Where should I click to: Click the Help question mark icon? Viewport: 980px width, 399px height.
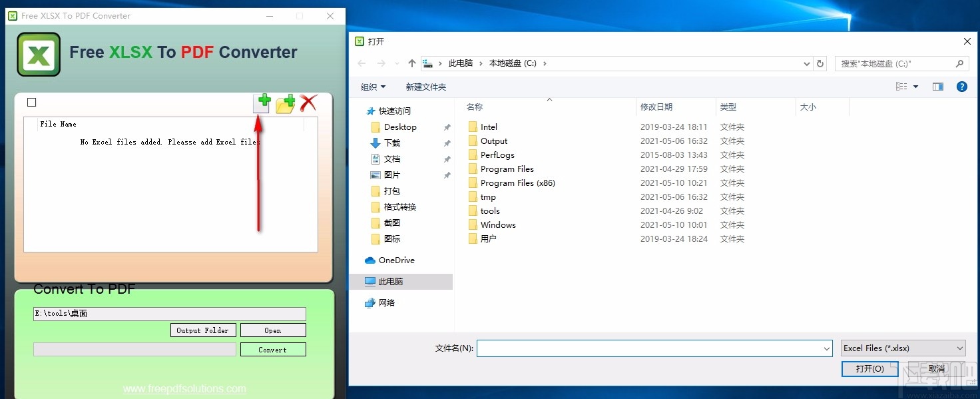tap(961, 86)
